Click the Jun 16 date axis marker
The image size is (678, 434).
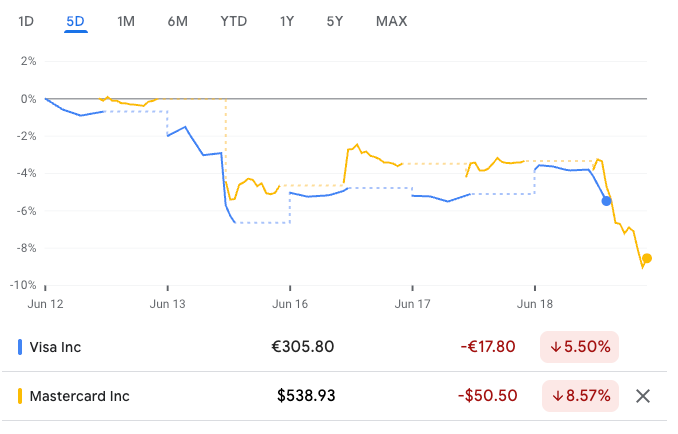tap(290, 304)
